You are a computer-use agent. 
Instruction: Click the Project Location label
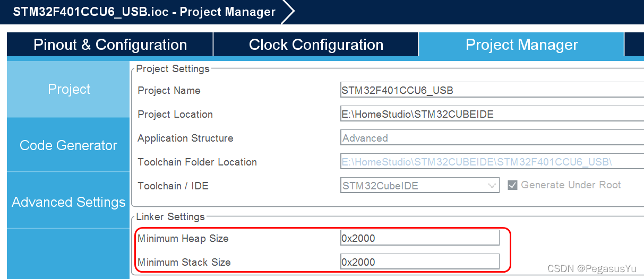point(175,114)
